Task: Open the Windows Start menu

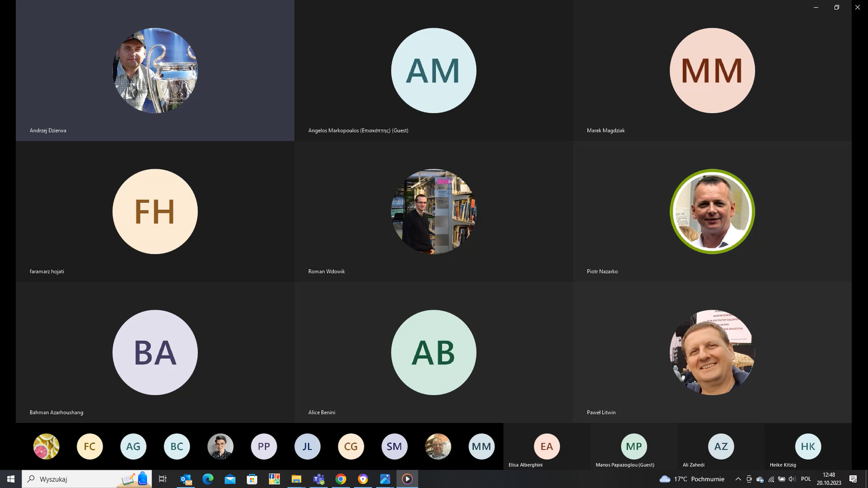Action: click(10, 479)
